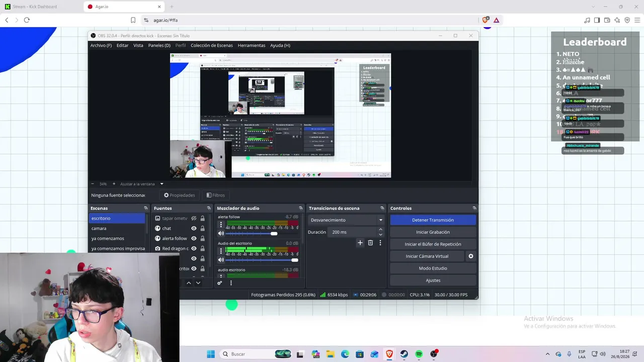Viewport: 644px width, 362px height.
Task: Show the hidden tapar ometv source
Action: [x=194, y=218]
